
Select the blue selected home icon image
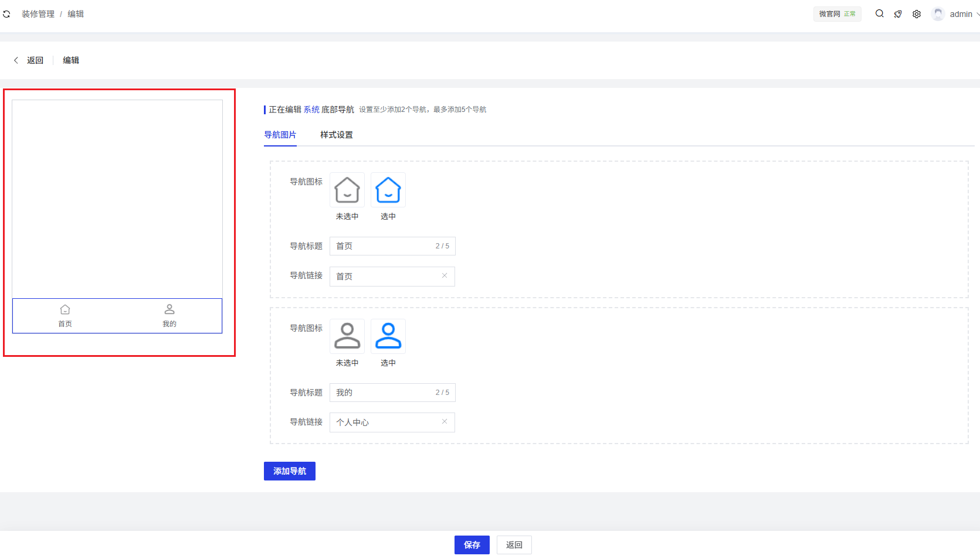point(388,190)
